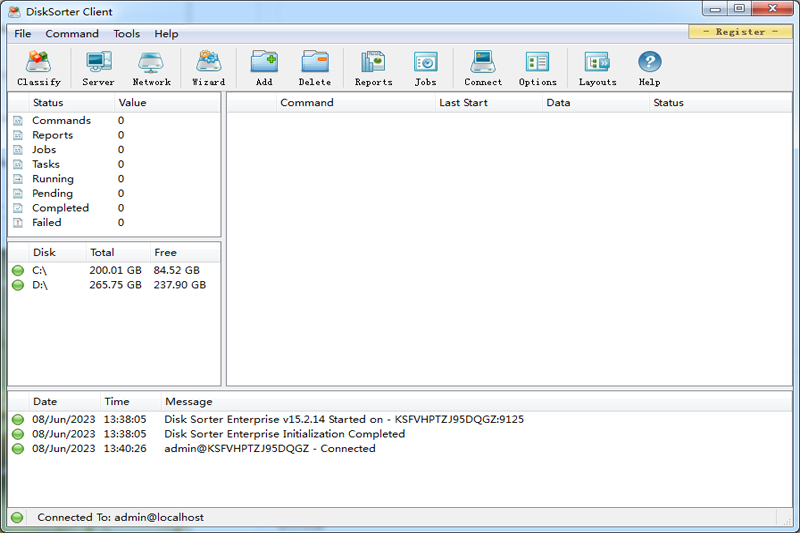Open the Tools menu

pyautogui.click(x=127, y=34)
